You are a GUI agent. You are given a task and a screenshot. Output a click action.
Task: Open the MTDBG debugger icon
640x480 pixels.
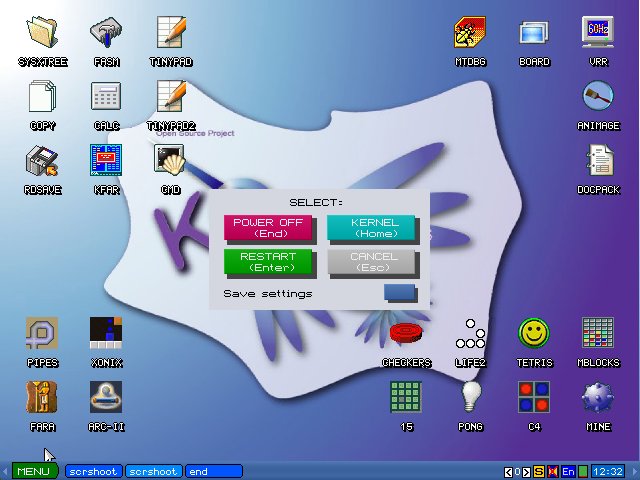coord(470,33)
